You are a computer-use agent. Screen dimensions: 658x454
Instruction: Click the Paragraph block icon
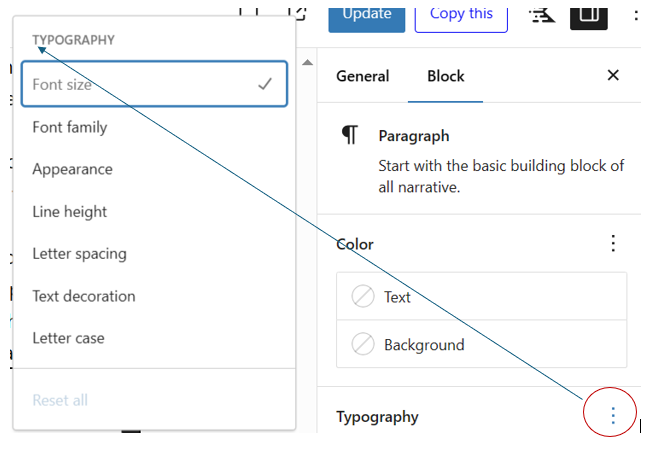[x=349, y=136]
